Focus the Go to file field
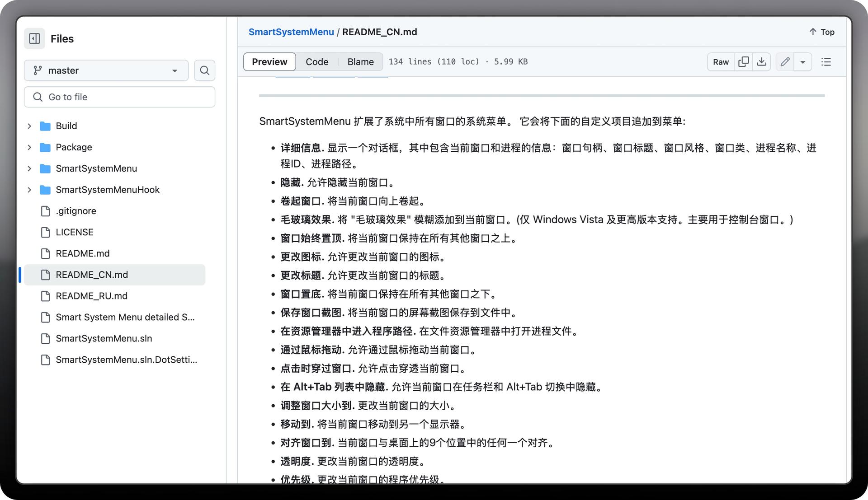868x500 pixels. [x=119, y=97]
